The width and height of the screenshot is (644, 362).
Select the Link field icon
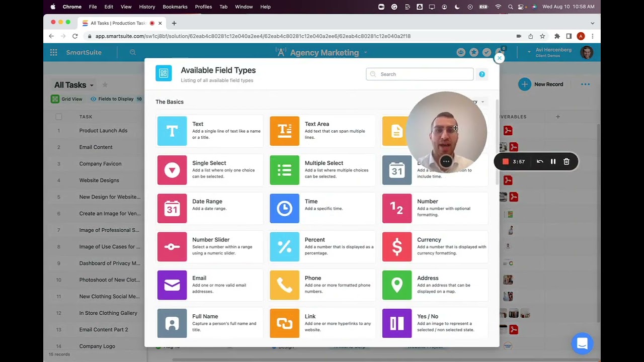284,323
